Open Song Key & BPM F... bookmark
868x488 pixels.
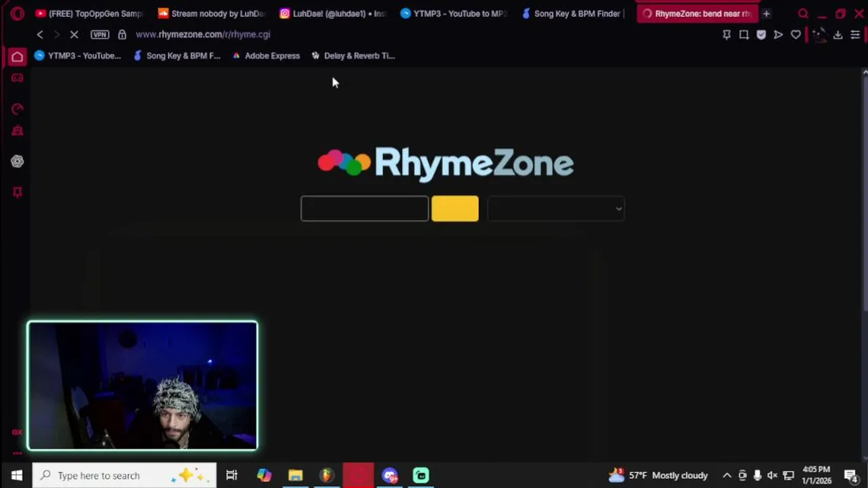click(177, 56)
